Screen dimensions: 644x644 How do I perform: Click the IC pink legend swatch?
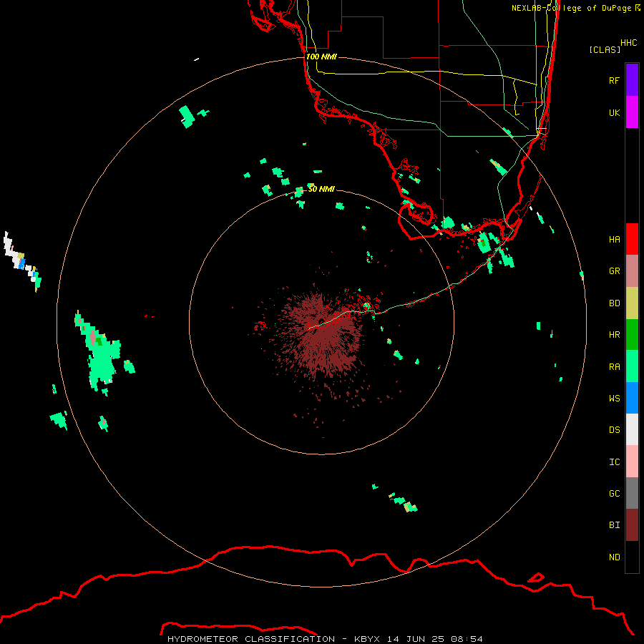(x=632, y=462)
